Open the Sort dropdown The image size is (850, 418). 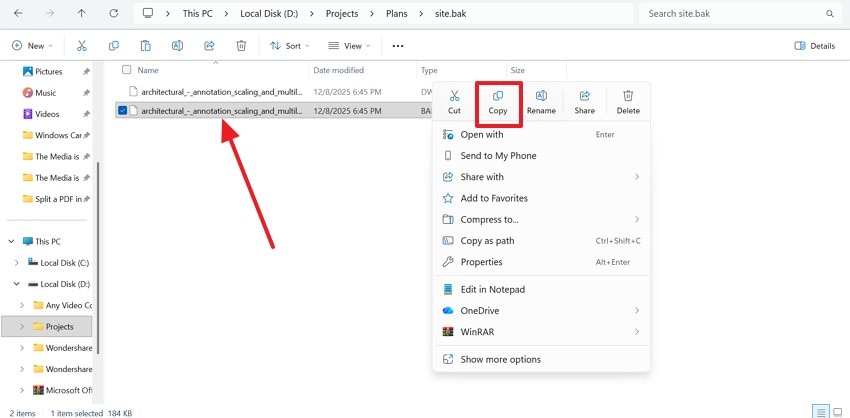[x=290, y=46]
